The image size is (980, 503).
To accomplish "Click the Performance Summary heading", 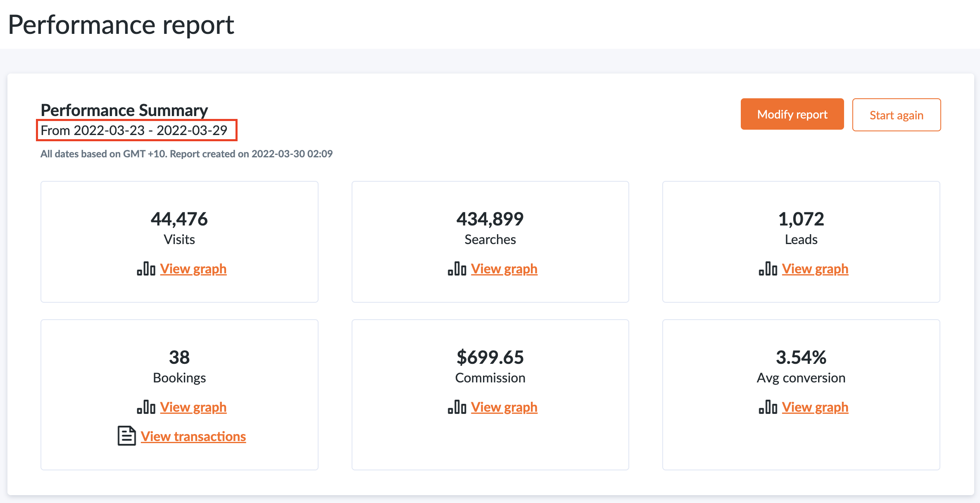I will tap(124, 110).
